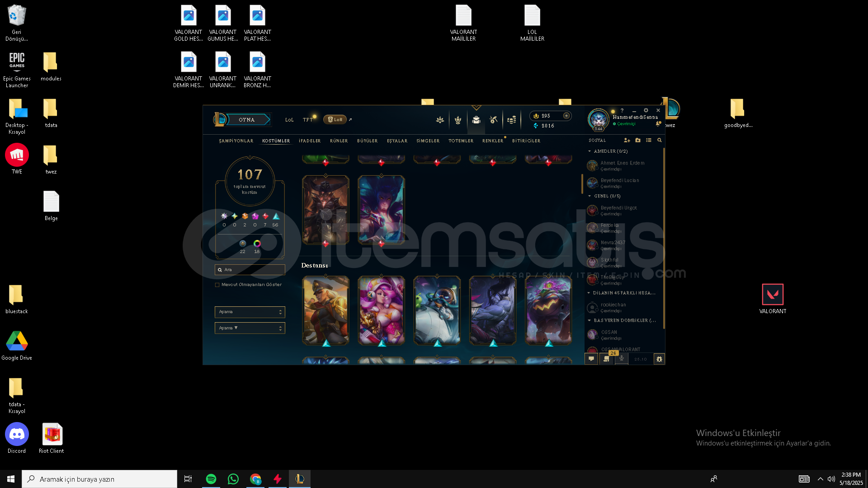This screenshot has width=868, height=488.
Task: Open the missions icon with 26 badge
Action: [x=607, y=359]
